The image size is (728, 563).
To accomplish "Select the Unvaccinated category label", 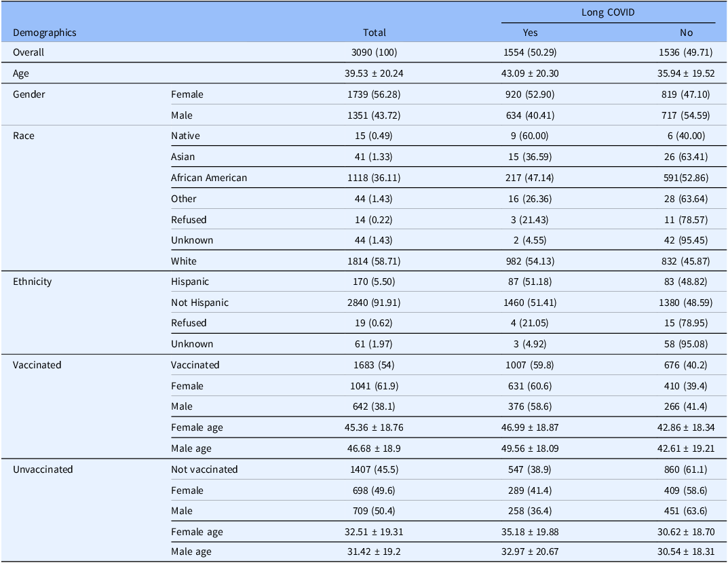I will [x=43, y=469].
